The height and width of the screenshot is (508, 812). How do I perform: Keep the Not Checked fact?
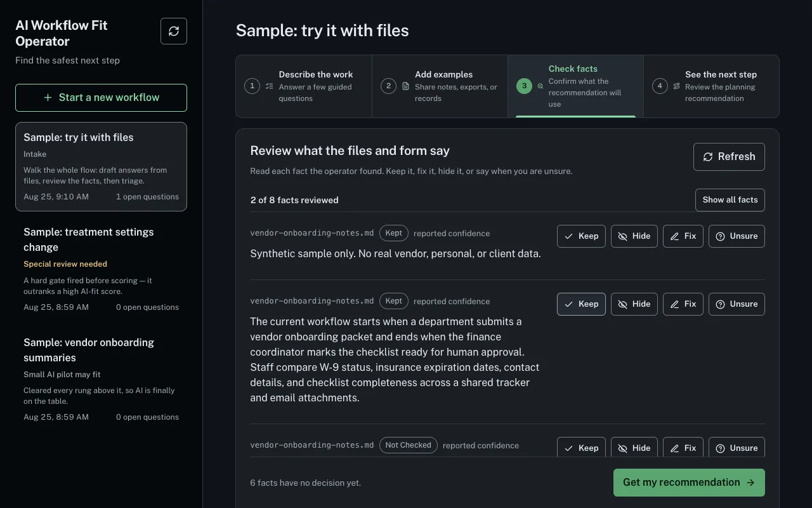(582, 447)
